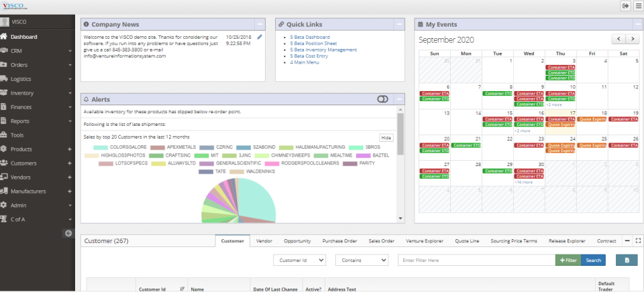The height and width of the screenshot is (292, 644).
Task: Click the Search button
Action: tap(594, 260)
